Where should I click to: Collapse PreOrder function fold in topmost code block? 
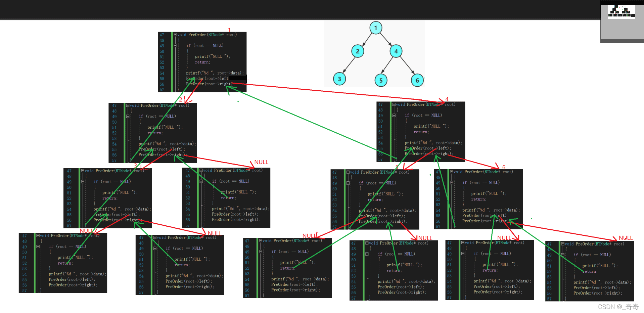(175, 35)
